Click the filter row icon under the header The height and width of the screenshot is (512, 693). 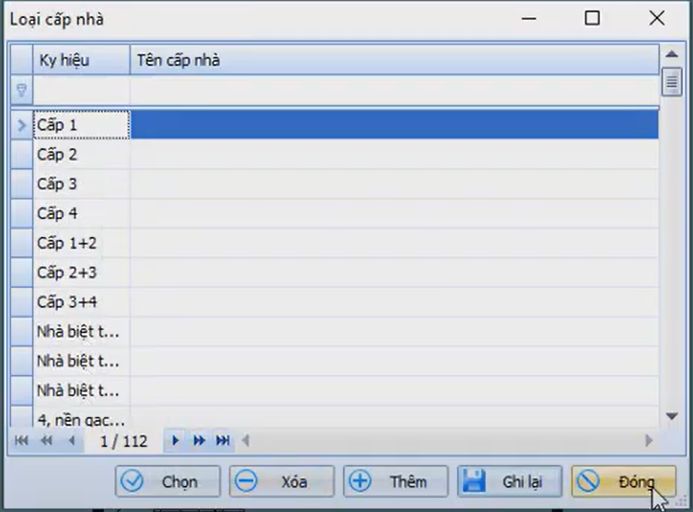[21, 90]
